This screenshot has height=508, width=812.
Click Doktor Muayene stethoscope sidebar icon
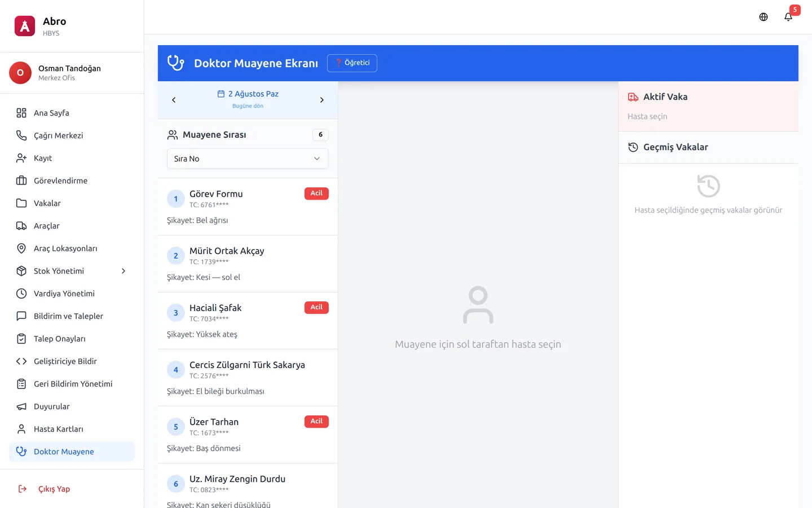click(x=21, y=452)
